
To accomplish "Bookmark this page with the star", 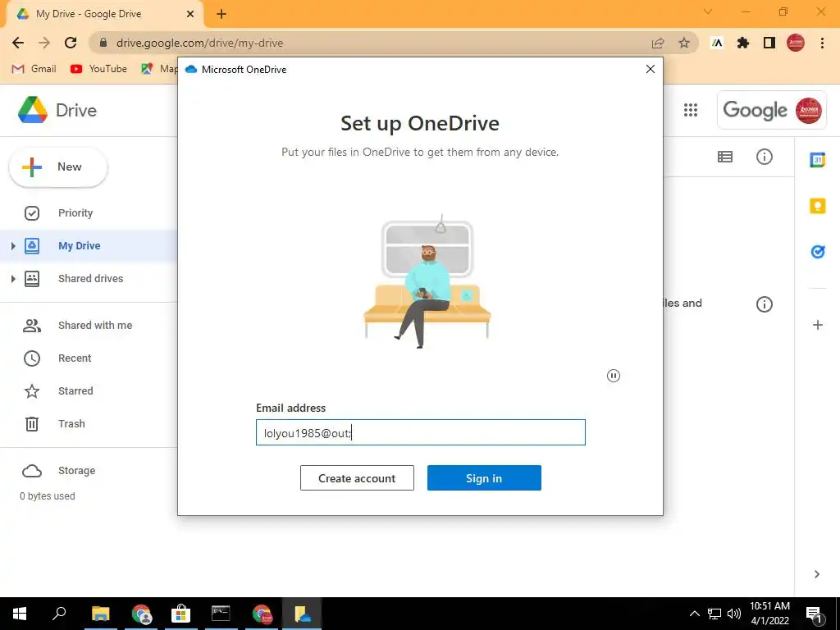I will [684, 43].
